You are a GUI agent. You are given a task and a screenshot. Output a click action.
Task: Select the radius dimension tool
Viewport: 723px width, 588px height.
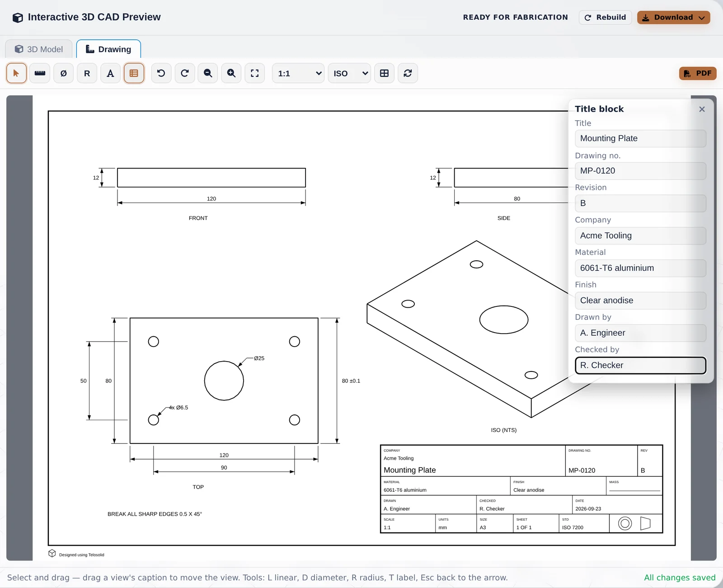coord(87,73)
